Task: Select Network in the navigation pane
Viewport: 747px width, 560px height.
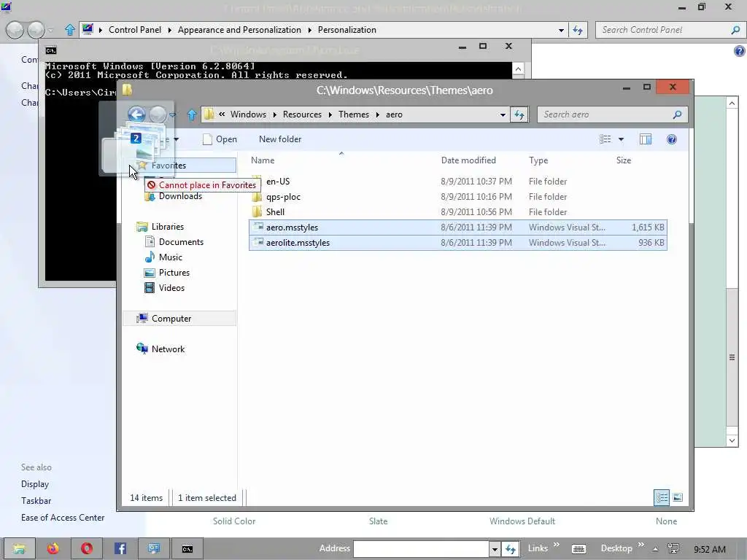Action: (x=168, y=349)
